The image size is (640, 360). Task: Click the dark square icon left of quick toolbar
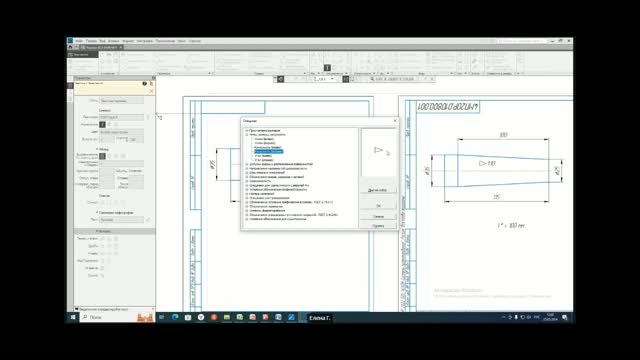point(281,79)
